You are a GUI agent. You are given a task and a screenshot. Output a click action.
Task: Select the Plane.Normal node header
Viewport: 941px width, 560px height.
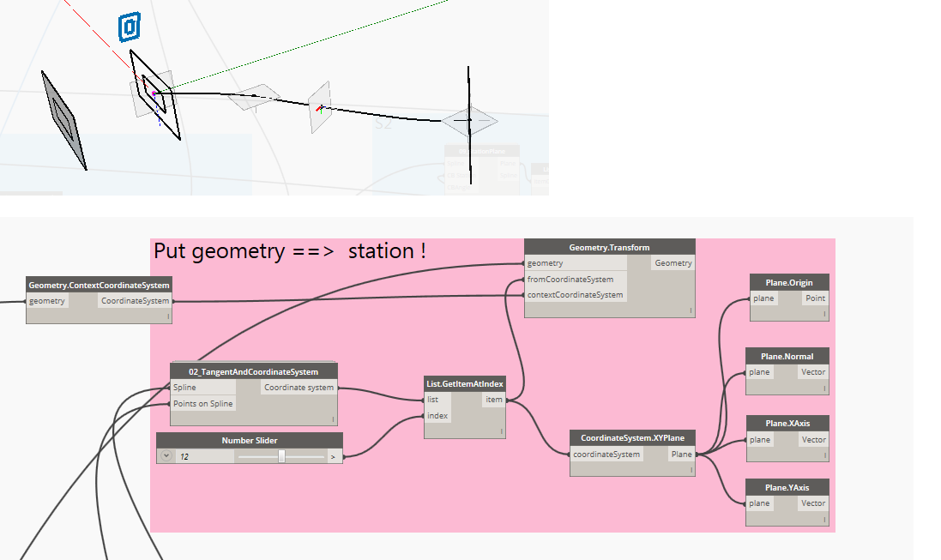tap(787, 356)
